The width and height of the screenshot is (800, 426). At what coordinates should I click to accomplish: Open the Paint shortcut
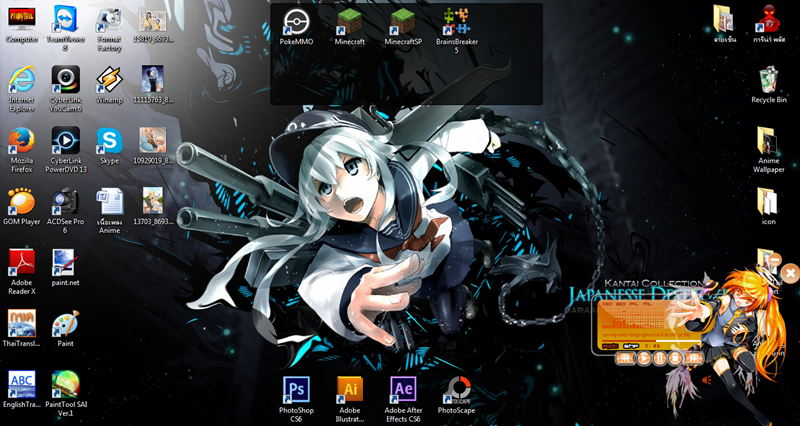tap(66, 328)
